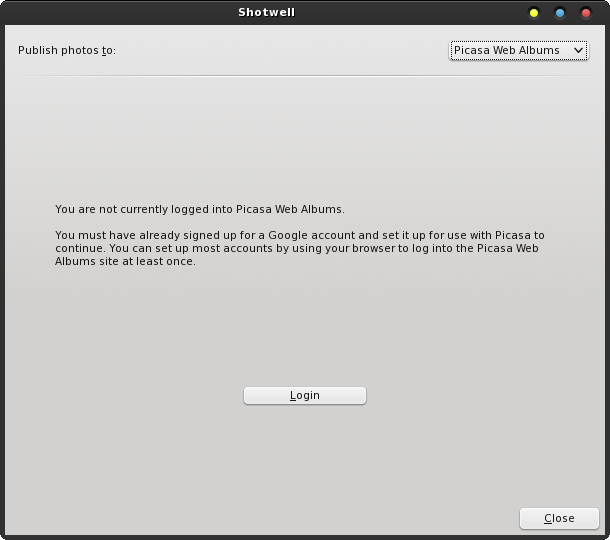Image resolution: width=610 pixels, height=540 pixels.
Task: Click the Close button at the bottom
Action: pyautogui.click(x=559, y=518)
